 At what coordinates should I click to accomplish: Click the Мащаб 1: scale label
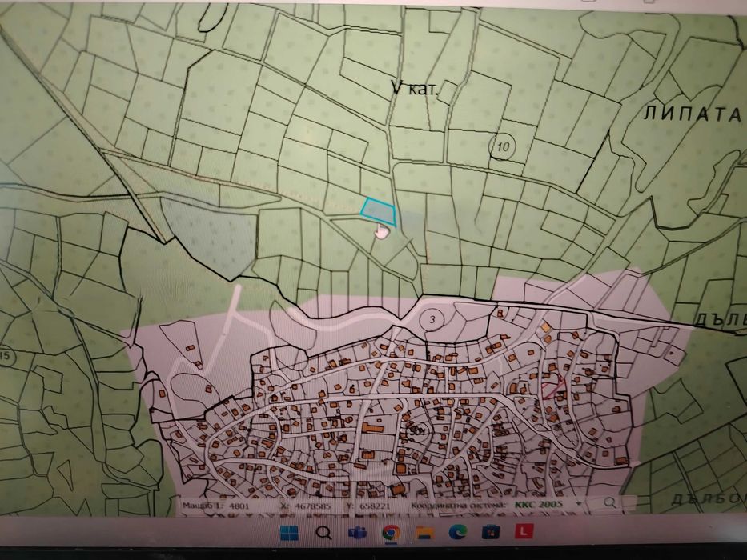(x=204, y=506)
